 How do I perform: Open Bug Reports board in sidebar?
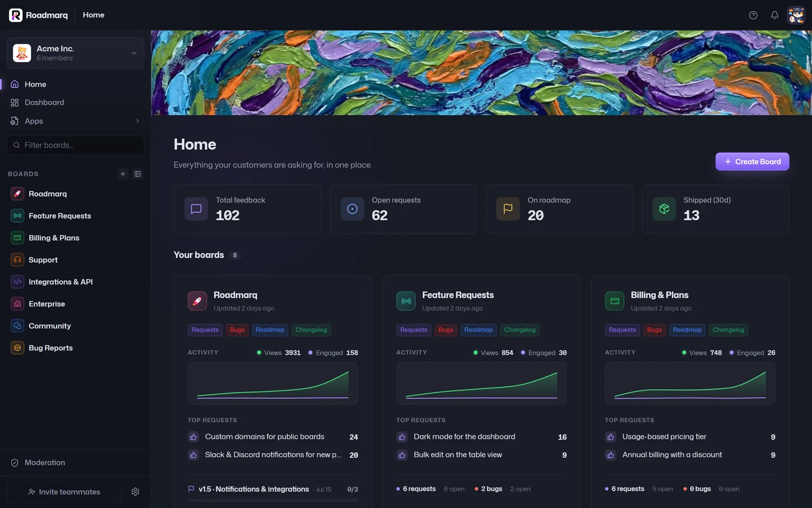pyautogui.click(x=76, y=348)
